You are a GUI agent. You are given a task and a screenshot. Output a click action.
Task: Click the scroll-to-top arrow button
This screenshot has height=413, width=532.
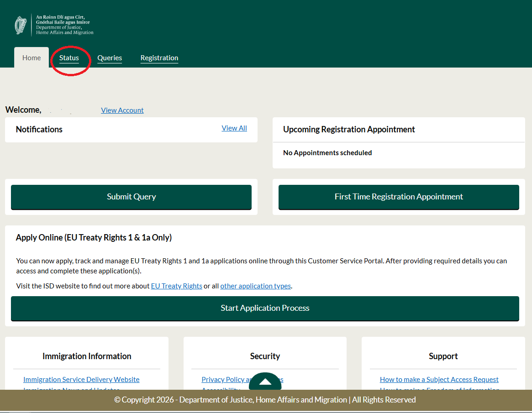coord(265,381)
